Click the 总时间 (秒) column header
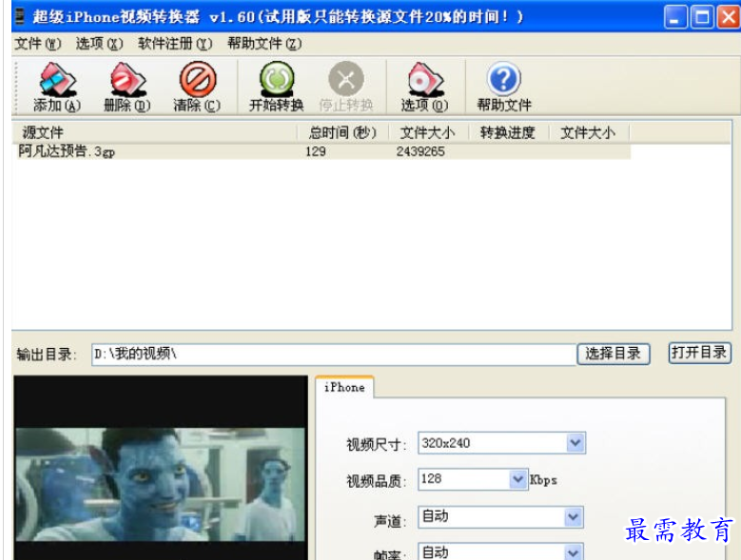This screenshot has height=560, width=741. (342, 133)
